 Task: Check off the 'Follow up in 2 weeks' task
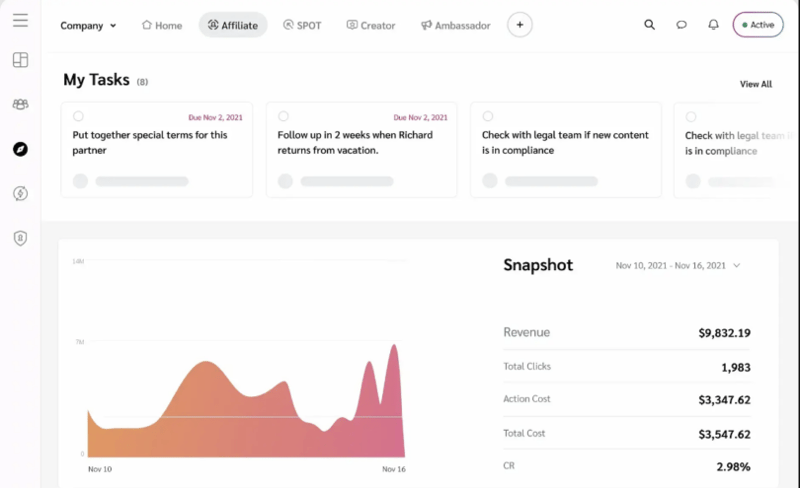pyautogui.click(x=283, y=116)
